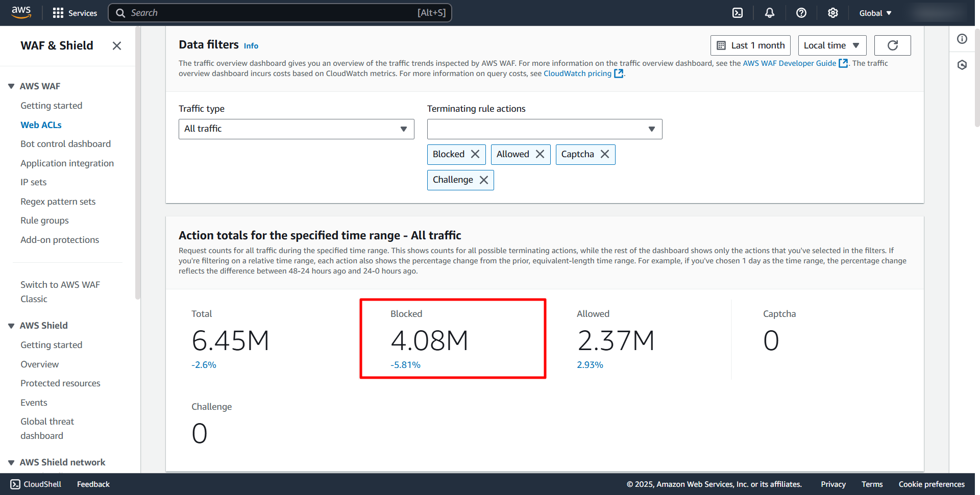
Task: Refresh the dashboard data
Action: point(892,45)
